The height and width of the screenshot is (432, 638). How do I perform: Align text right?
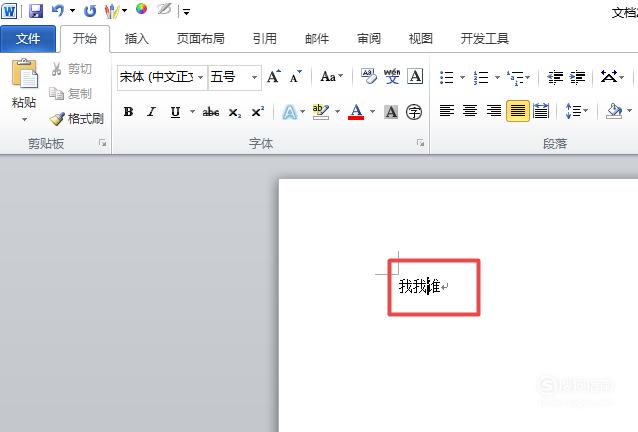(x=494, y=111)
